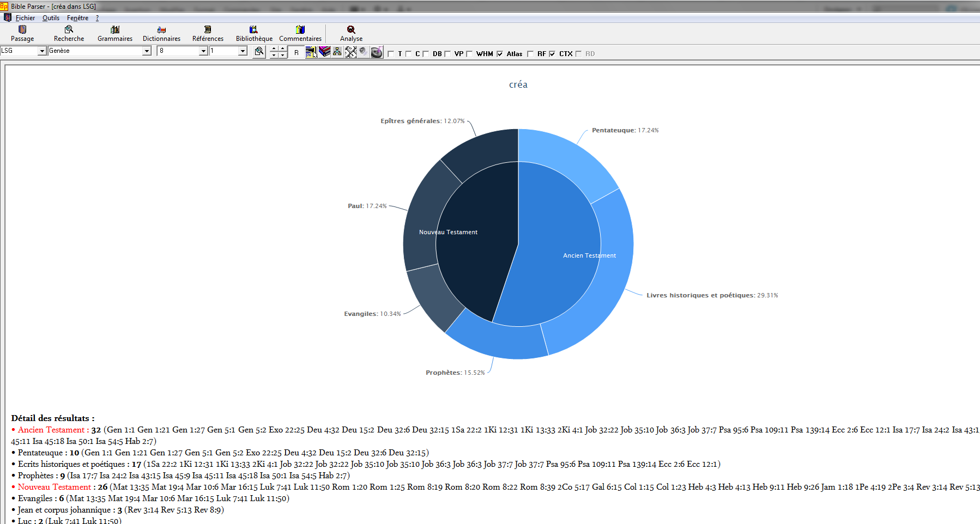
Task: Enable the WHM checkbox
Action: point(469,54)
